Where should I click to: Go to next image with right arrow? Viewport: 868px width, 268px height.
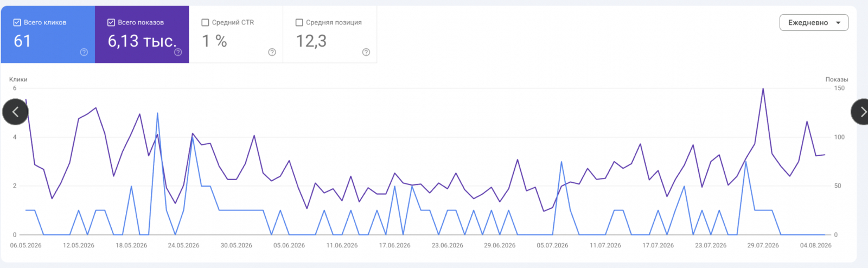pos(861,112)
